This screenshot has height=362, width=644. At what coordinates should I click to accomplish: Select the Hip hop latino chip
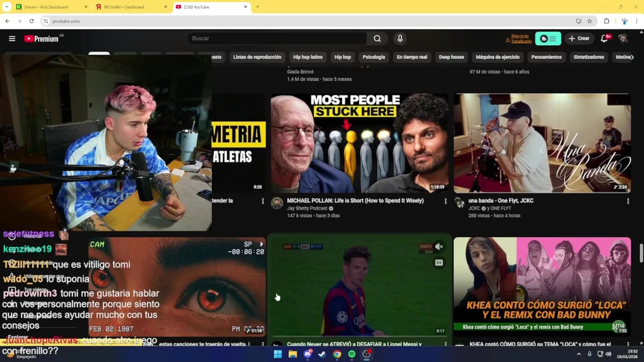[x=308, y=57]
